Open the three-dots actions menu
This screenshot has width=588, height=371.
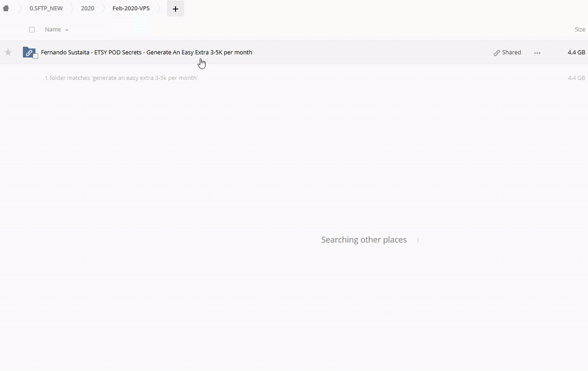[x=537, y=53]
